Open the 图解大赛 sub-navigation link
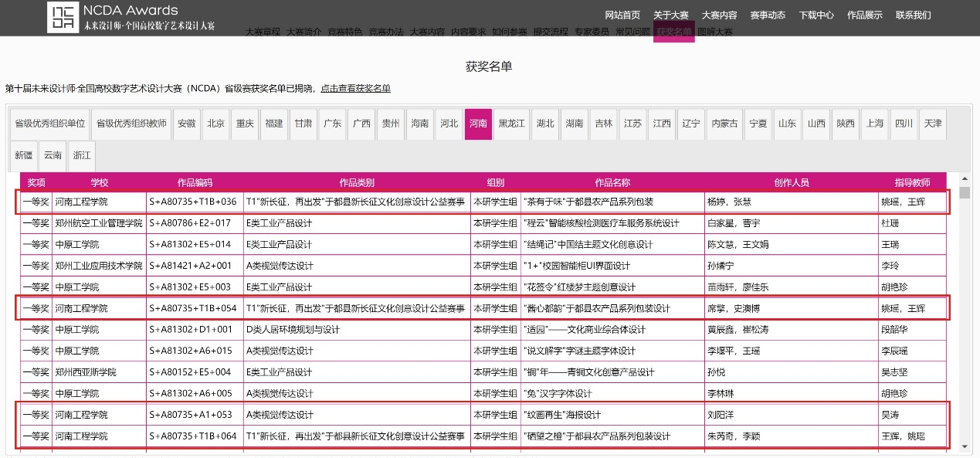 tap(715, 32)
